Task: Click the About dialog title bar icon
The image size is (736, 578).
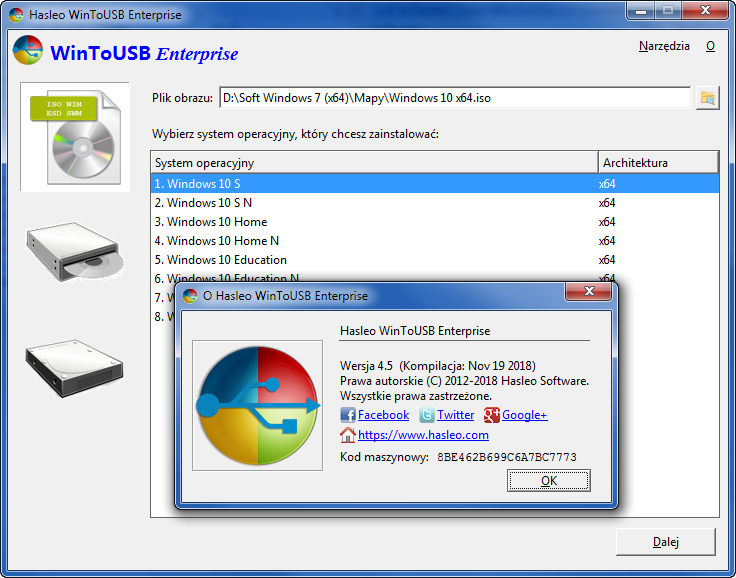Action: pos(190,296)
